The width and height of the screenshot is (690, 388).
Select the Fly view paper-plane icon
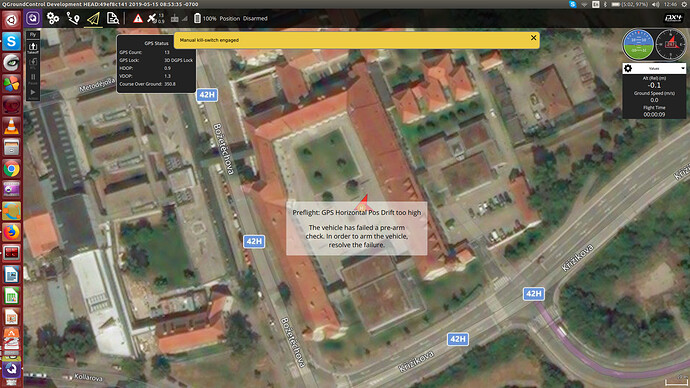93,18
